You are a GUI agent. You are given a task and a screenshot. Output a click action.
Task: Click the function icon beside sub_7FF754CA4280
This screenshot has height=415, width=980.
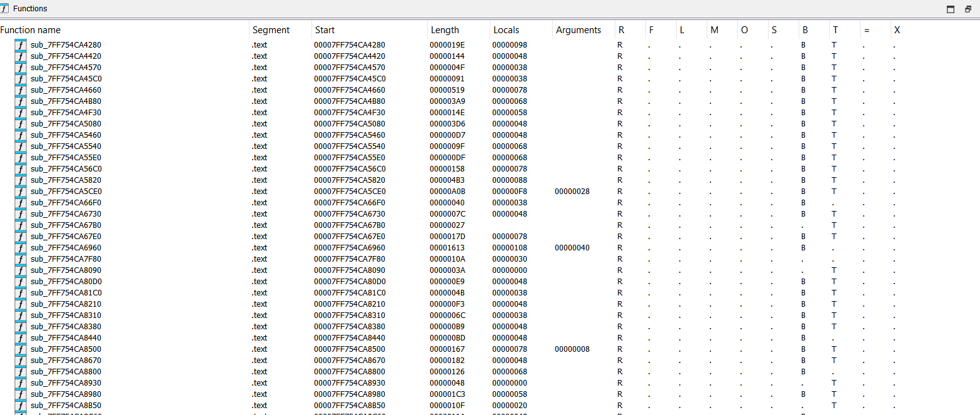point(21,45)
